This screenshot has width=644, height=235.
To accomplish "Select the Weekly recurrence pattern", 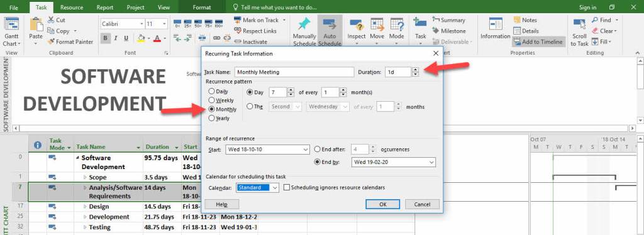I will click(x=211, y=100).
